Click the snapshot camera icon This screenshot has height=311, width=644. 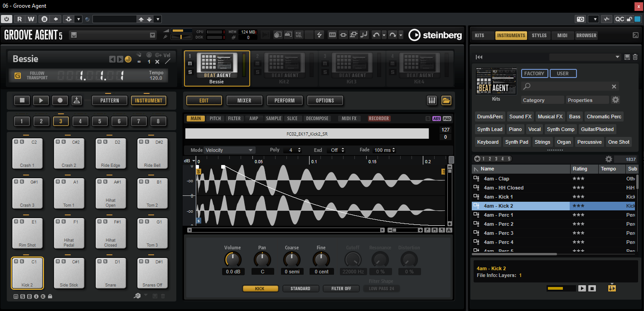click(x=581, y=19)
